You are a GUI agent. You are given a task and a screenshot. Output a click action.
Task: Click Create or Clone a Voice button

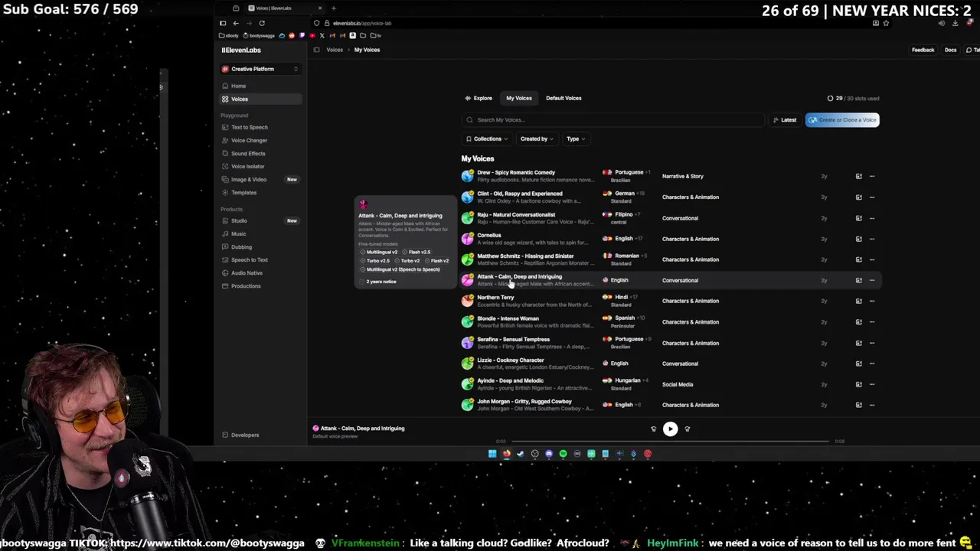842,120
